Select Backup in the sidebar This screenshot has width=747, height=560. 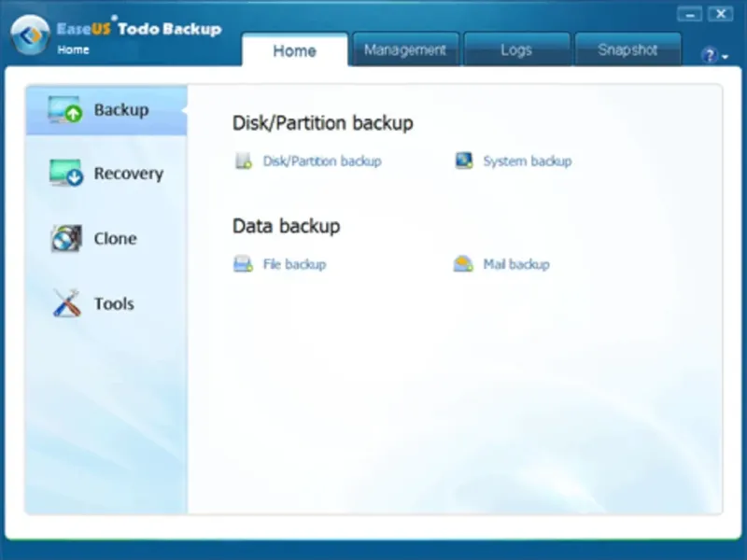point(106,110)
